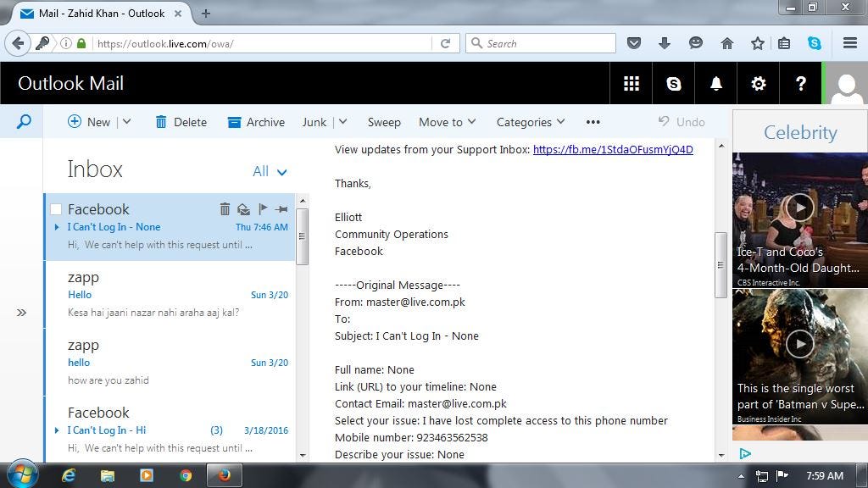Click the browser address bar
The width and height of the screenshot is (868, 488).
coord(263,43)
